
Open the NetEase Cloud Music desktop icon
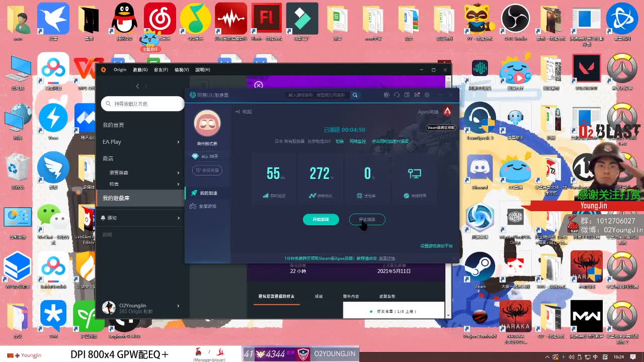[x=159, y=22]
